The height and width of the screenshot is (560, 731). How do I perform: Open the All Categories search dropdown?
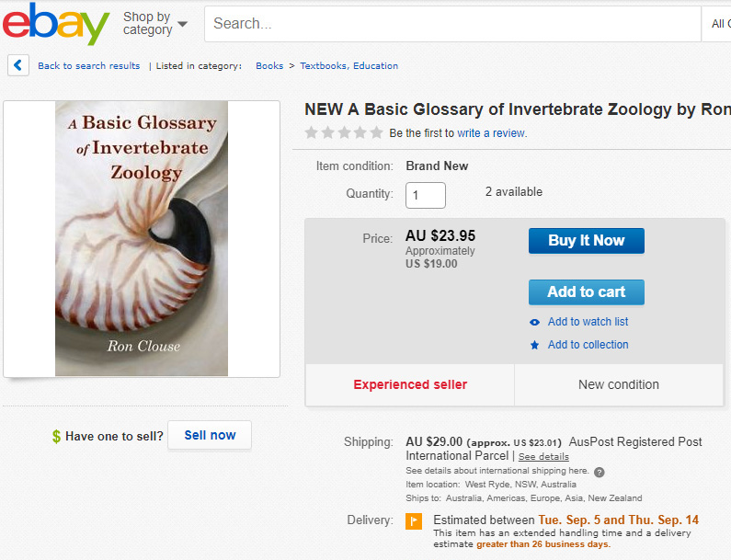717,24
